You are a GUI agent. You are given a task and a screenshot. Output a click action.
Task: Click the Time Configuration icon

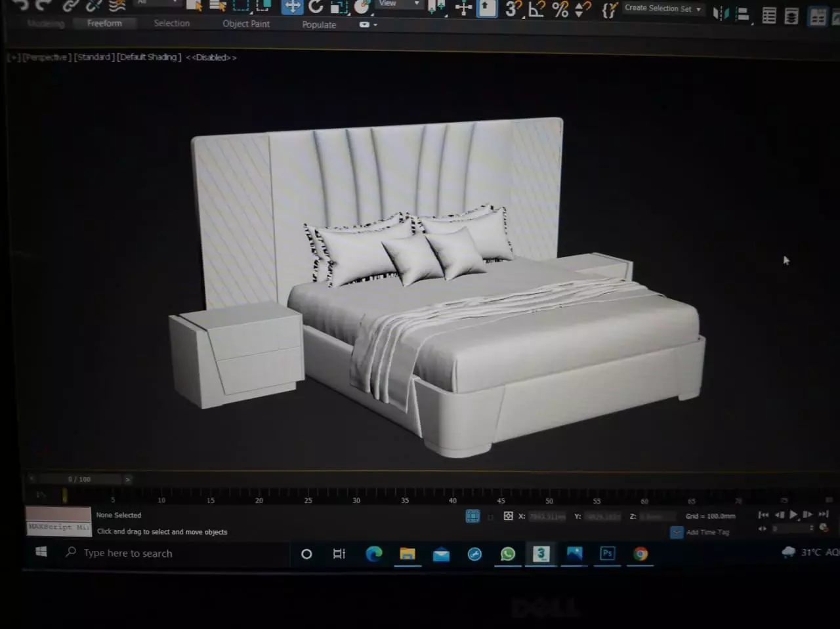(x=824, y=528)
